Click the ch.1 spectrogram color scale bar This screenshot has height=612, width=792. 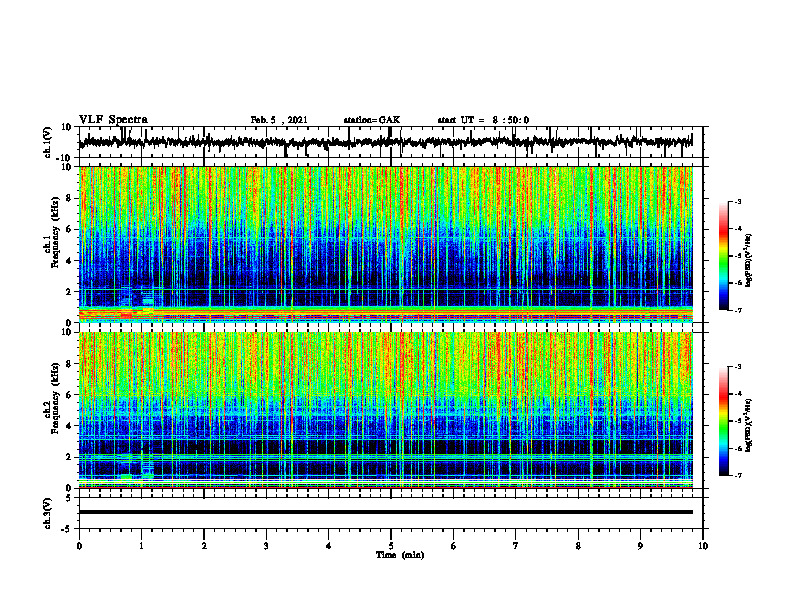[x=724, y=255]
